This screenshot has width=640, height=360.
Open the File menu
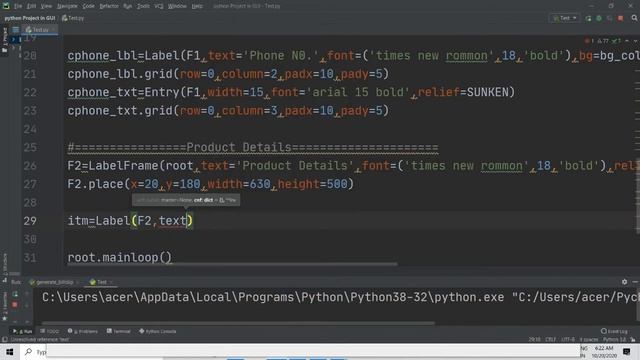(x=18, y=6)
